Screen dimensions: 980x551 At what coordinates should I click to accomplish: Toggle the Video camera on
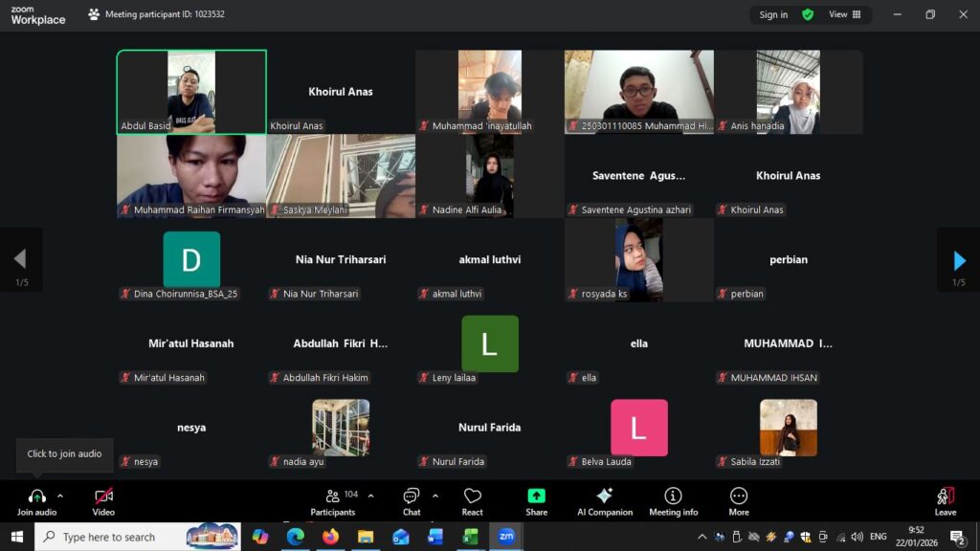tap(103, 496)
